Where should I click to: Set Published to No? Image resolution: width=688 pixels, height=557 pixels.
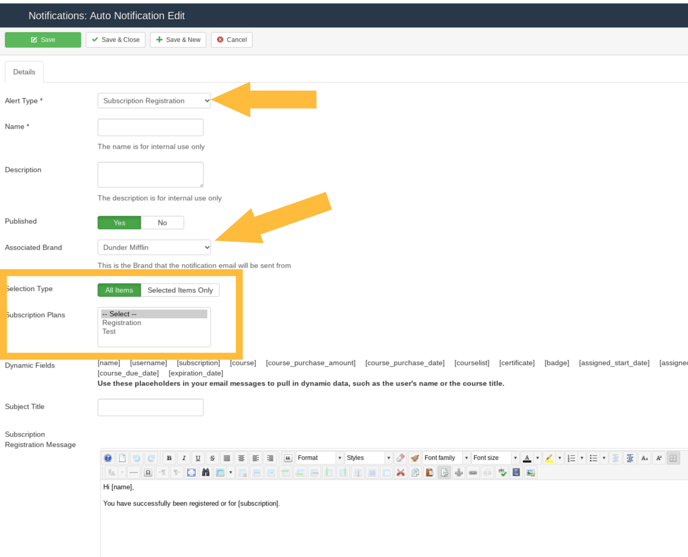[x=162, y=223]
